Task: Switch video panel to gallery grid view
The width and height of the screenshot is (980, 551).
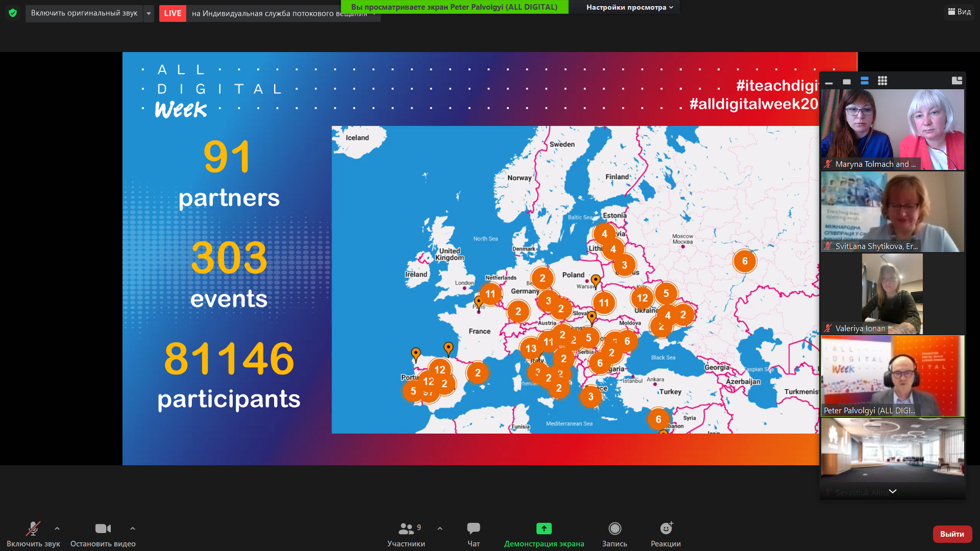Action: coord(882,81)
